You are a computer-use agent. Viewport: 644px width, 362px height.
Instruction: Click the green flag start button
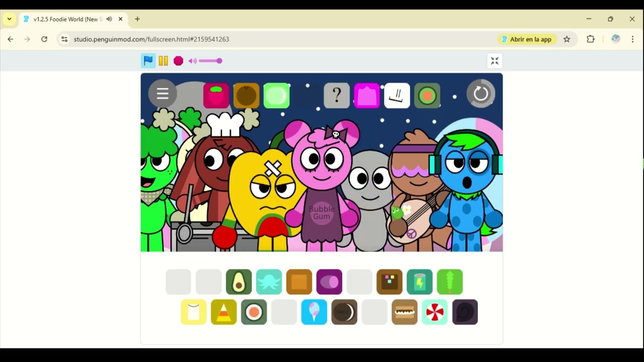(148, 61)
